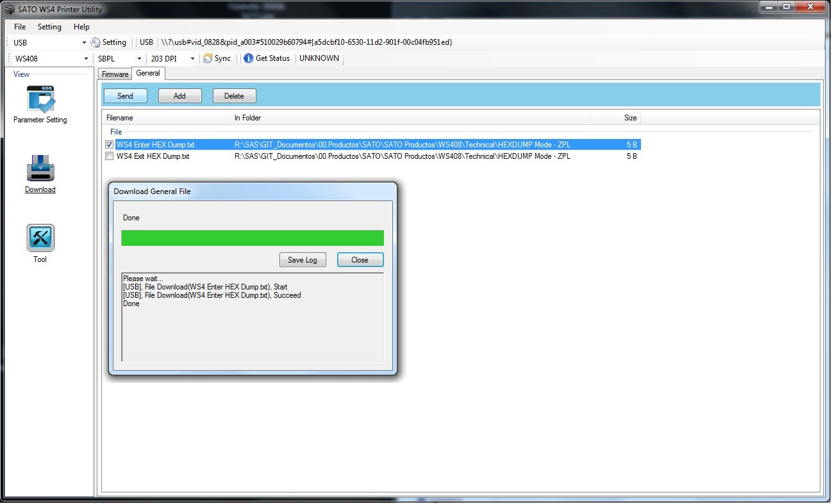Minimize the SATO WS4 Printer Utility window
This screenshot has width=832, height=504.
point(768,6)
